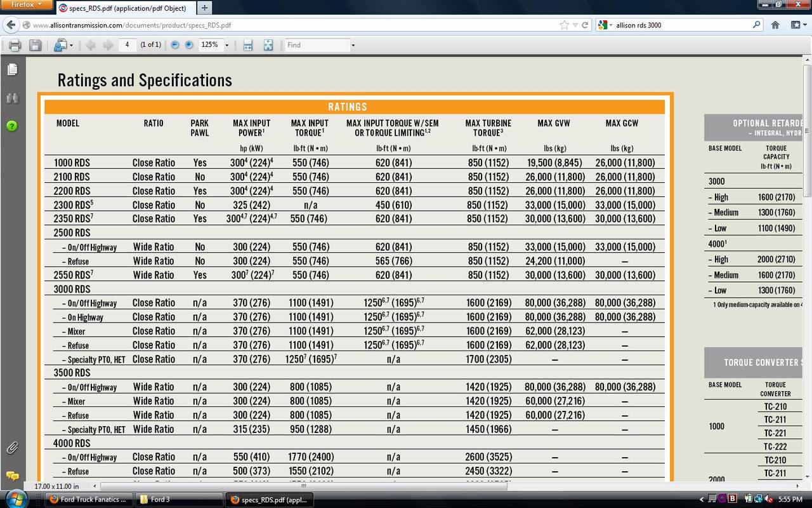Open the Ford 3 folder taskbar window
The height and width of the screenshot is (508, 812).
pyautogui.click(x=179, y=500)
